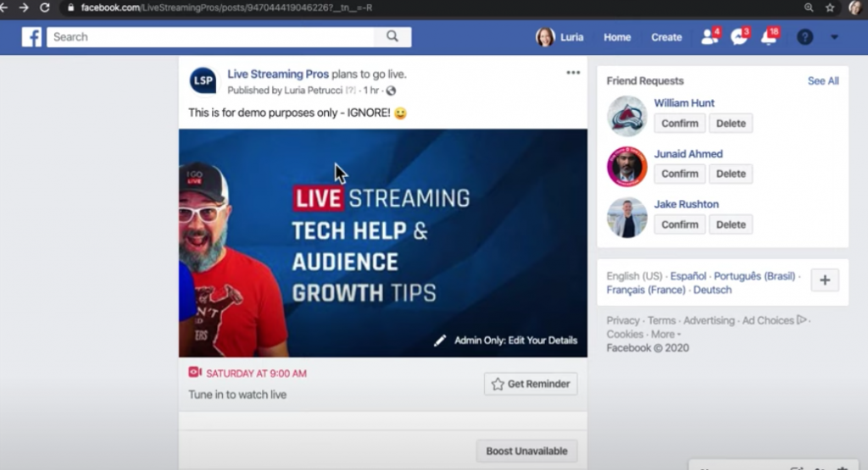Go to Home in top navigation
The width and height of the screenshot is (868, 470).
(617, 37)
